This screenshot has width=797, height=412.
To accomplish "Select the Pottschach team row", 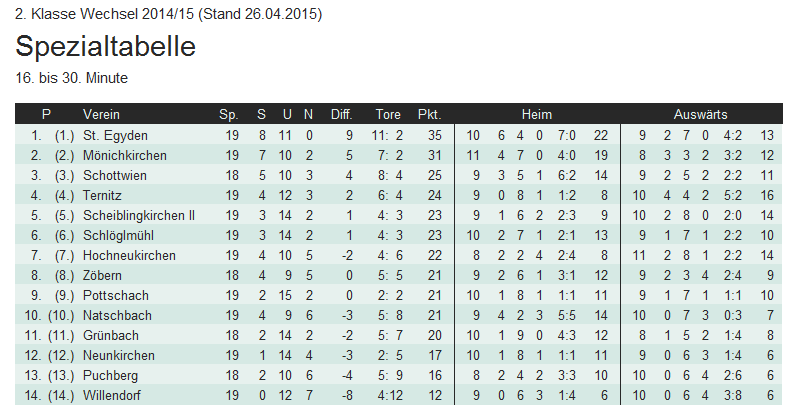I will (x=399, y=296).
